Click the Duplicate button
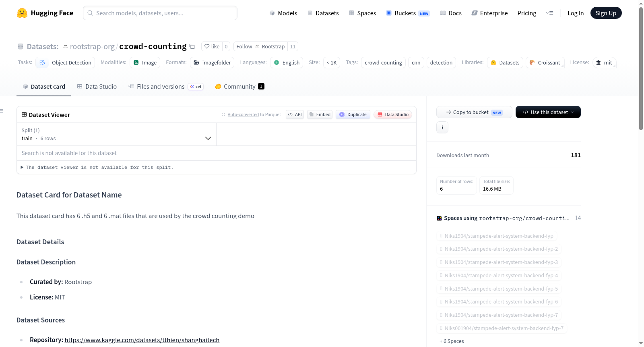The height and width of the screenshot is (347, 644). tap(353, 114)
